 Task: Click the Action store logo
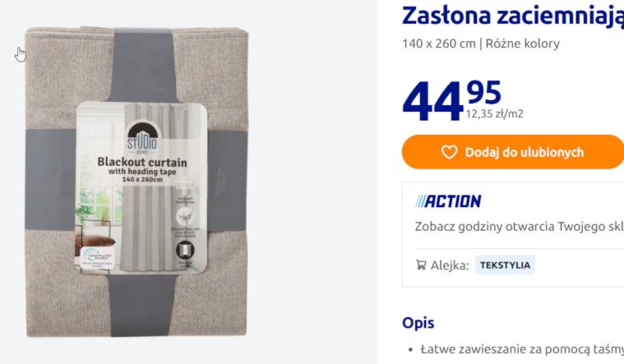click(x=448, y=201)
